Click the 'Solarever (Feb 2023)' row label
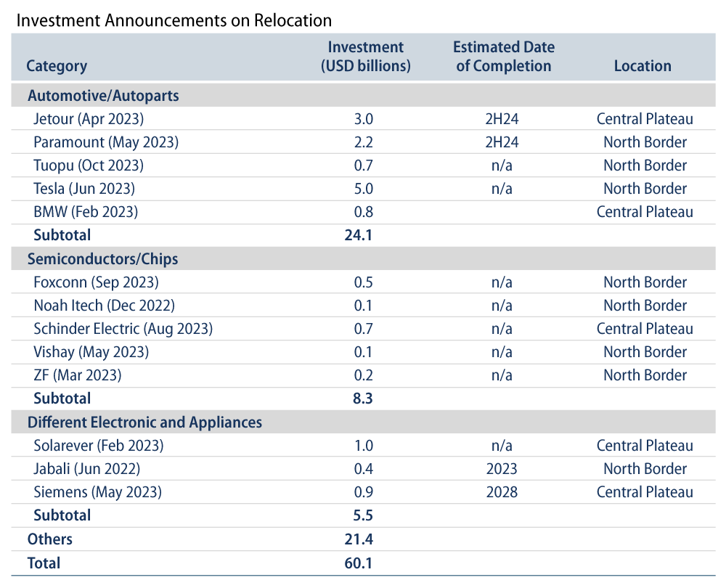The image size is (726, 588). click(x=99, y=446)
